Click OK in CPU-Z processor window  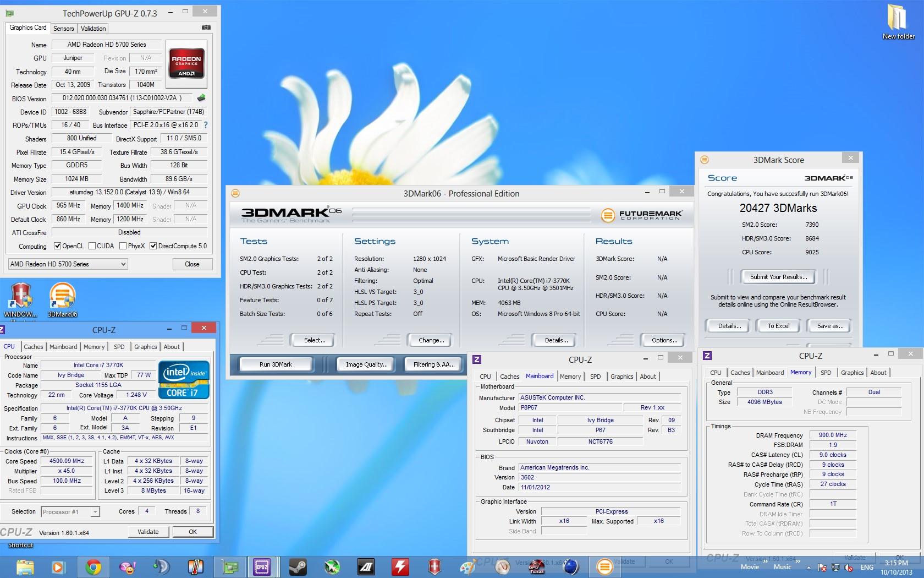[x=193, y=532]
